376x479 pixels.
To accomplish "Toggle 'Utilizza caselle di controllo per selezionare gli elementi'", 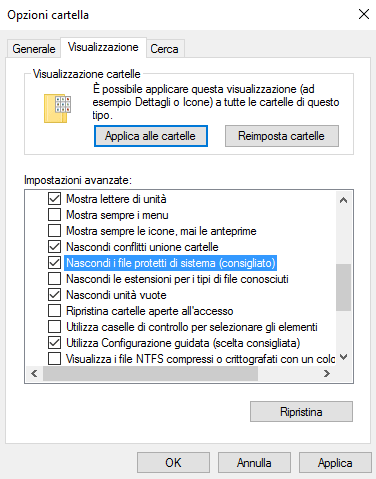I will point(54,327).
